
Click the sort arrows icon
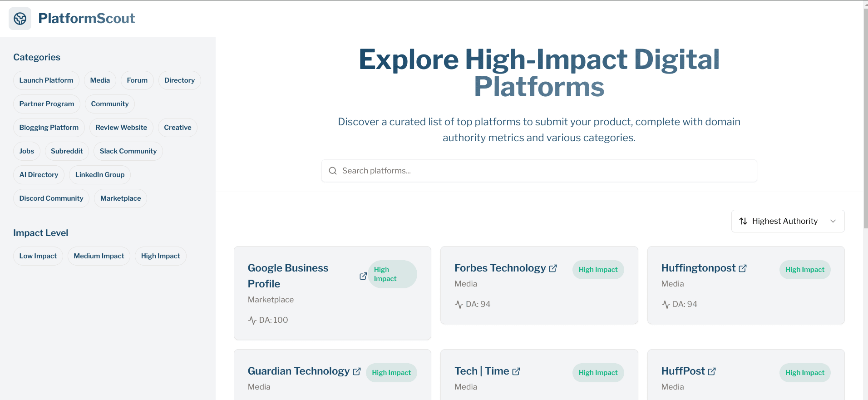[x=743, y=221]
